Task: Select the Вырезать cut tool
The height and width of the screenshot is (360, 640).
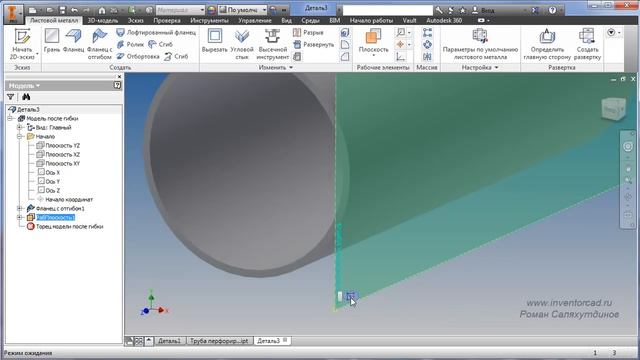Action: coord(215,40)
